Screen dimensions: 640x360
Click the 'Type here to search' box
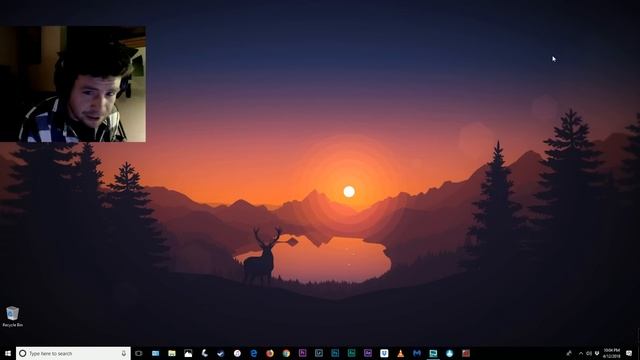(x=73, y=353)
